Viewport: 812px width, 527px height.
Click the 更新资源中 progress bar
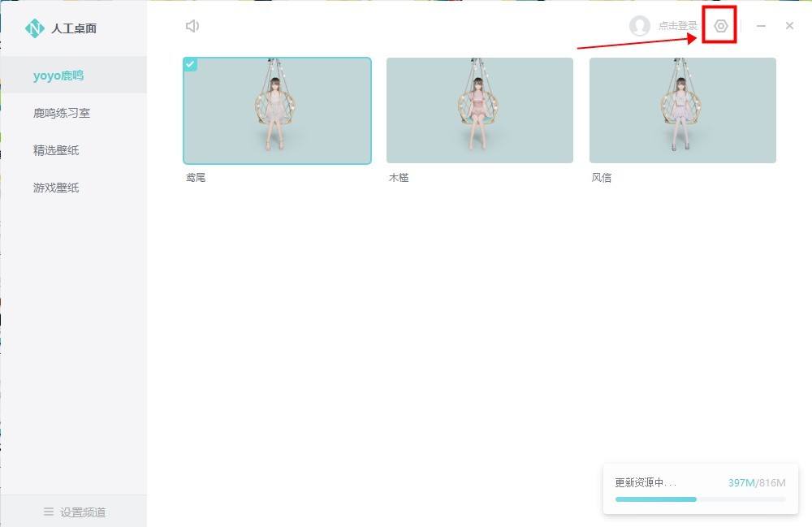(x=700, y=499)
